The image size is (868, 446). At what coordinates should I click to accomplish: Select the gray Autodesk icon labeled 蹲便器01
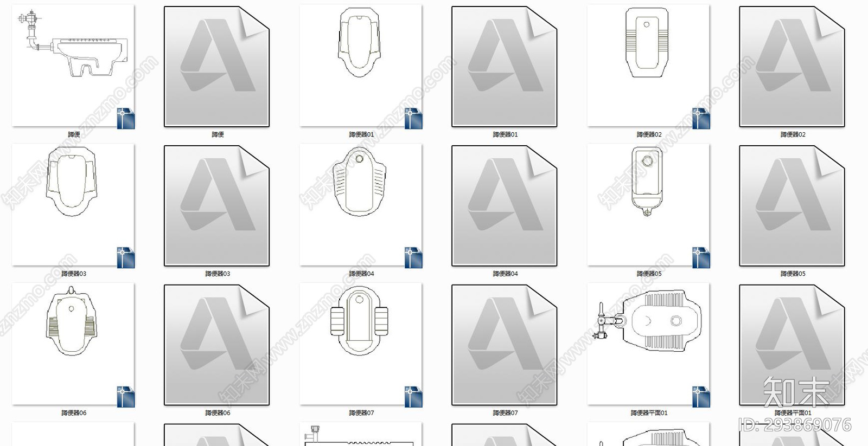tap(505, 67)
